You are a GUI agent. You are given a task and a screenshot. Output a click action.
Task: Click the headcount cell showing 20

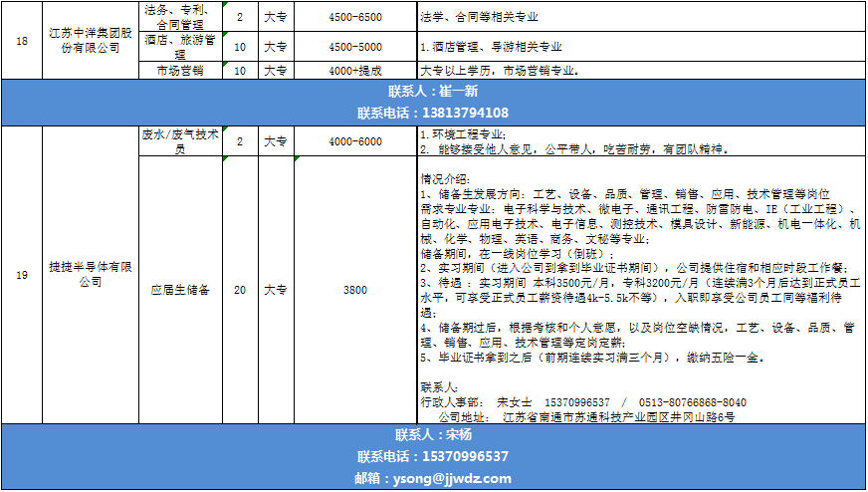pos(239,290)
